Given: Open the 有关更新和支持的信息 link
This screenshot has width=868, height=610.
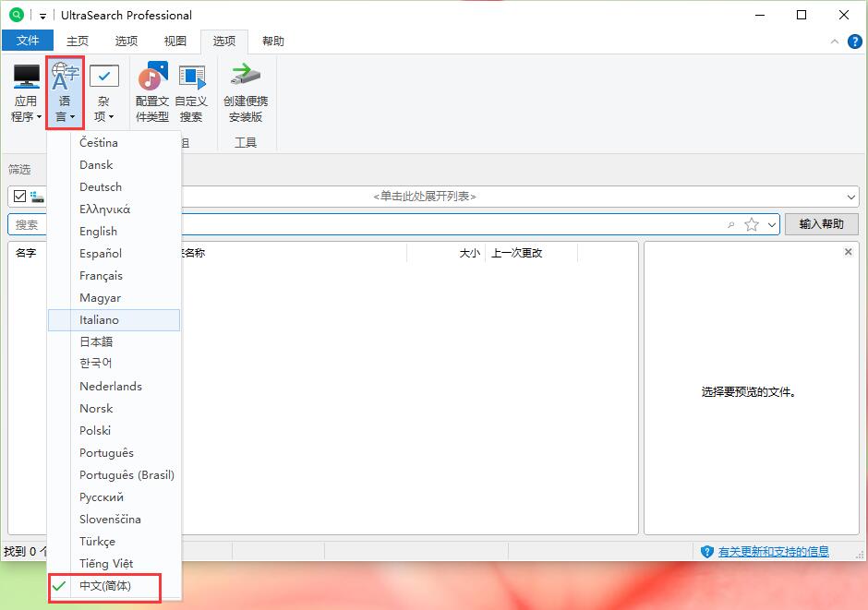Looking at the screenshot, I should [x=773, y=551].
